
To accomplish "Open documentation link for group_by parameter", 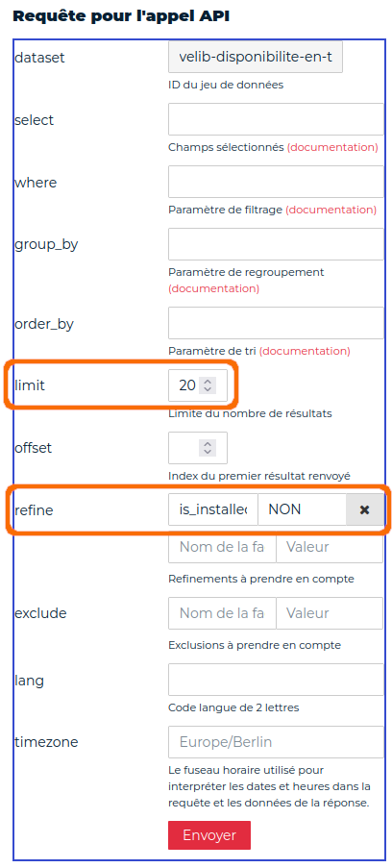I will (x=213, y=289).
